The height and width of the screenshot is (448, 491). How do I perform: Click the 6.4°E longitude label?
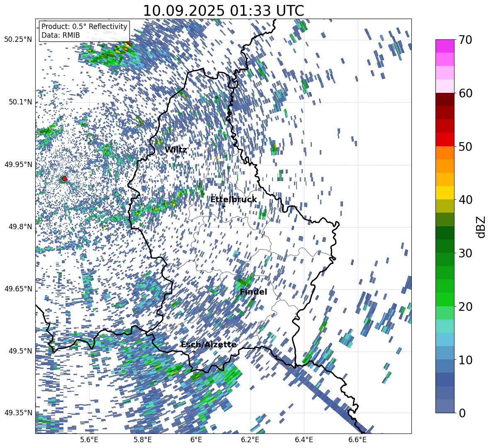point(304,440)
